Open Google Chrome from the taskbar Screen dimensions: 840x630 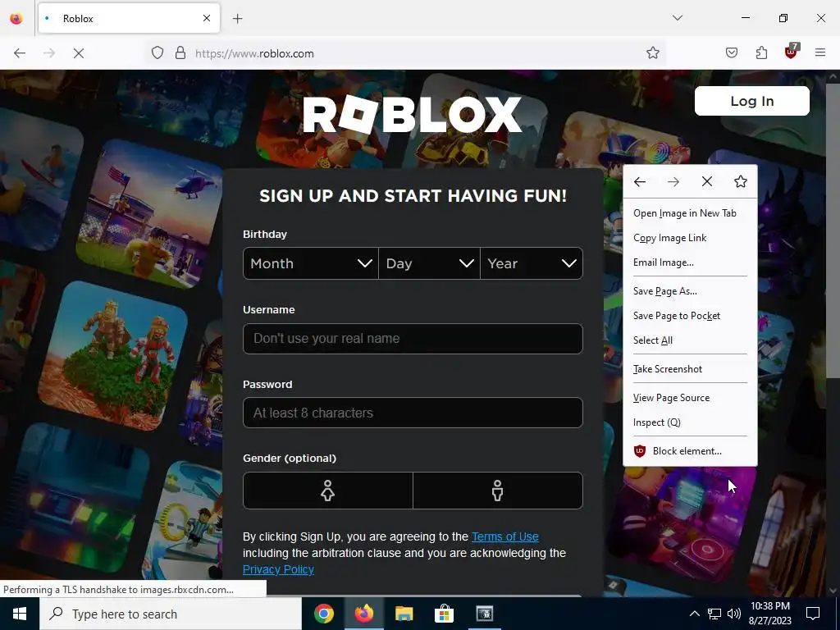coord(324,614)
